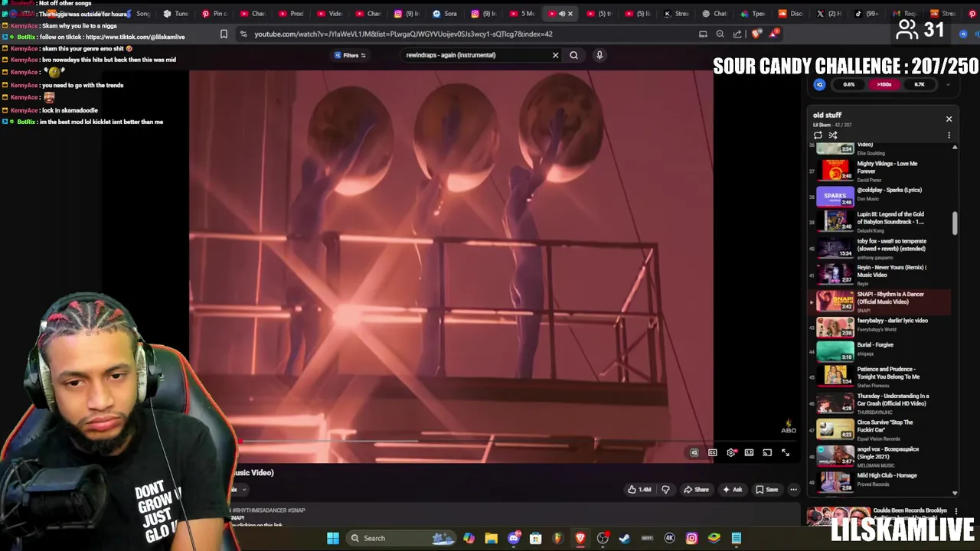The width and height of the screenshot is (980, 551).
Task: Click the 0.6% vidIQ stat pill
Action: pos(848,85)
